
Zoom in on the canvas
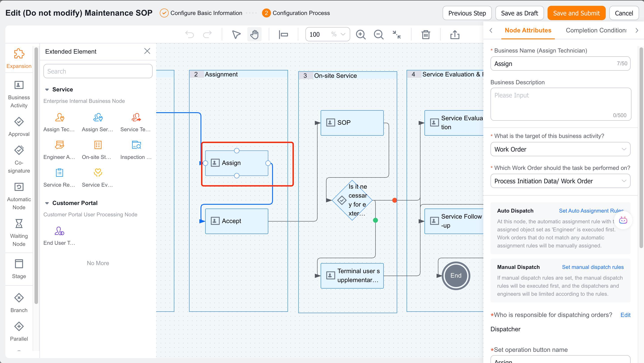pyautogui.click(x=361, y=34)
